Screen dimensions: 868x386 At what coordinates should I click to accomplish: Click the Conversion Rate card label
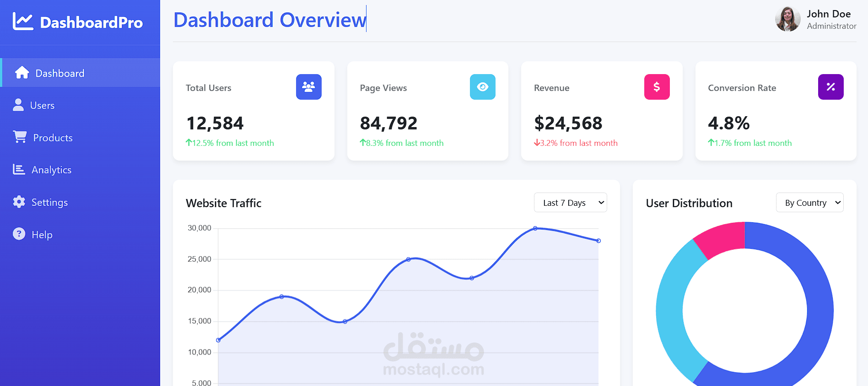pyautogui.click(x=742, y=88)
